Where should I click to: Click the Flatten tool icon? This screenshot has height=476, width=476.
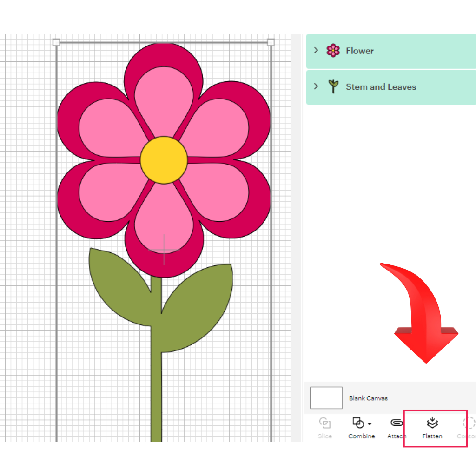[x=432, y=423]
